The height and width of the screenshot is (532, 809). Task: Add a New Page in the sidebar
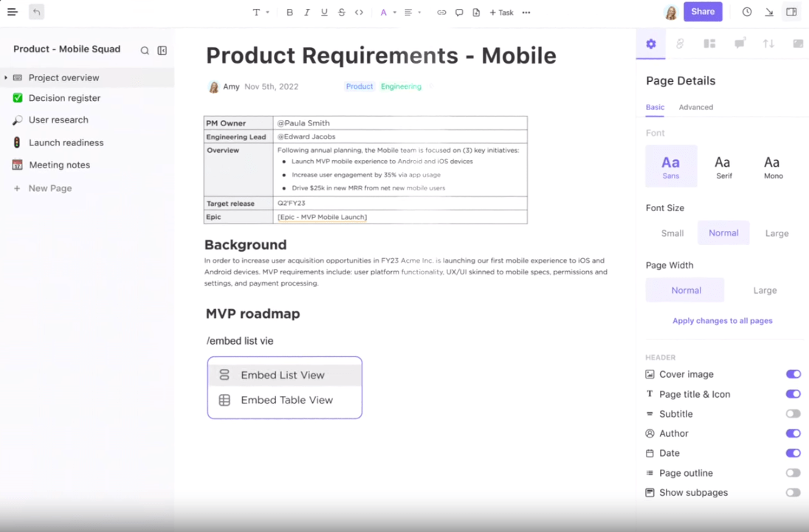(43, 188)
